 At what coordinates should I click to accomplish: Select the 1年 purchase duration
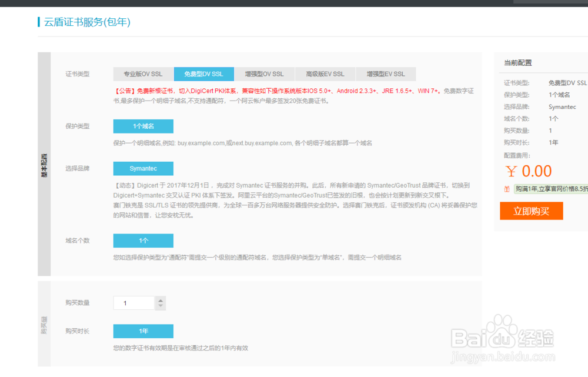143,331
